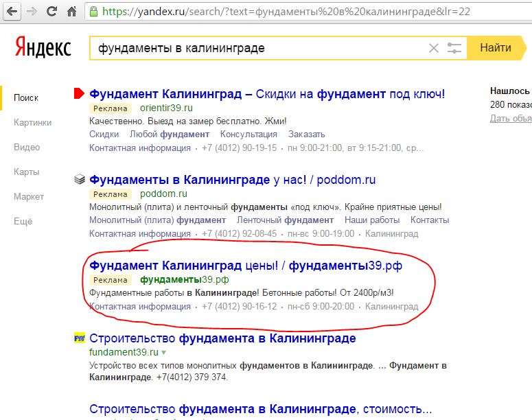The image size is (532, 420).
Task: Go to the browser home page icon
Action: 71,12
